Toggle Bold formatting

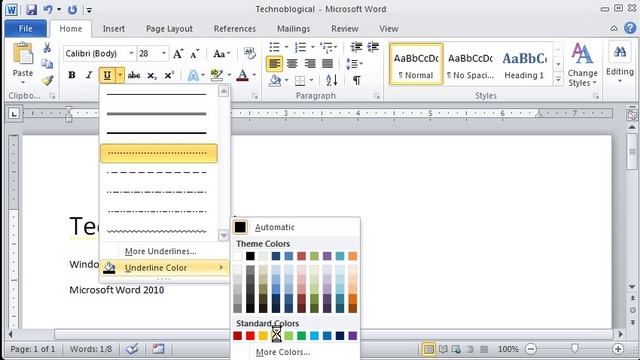[x=72, y=75]
